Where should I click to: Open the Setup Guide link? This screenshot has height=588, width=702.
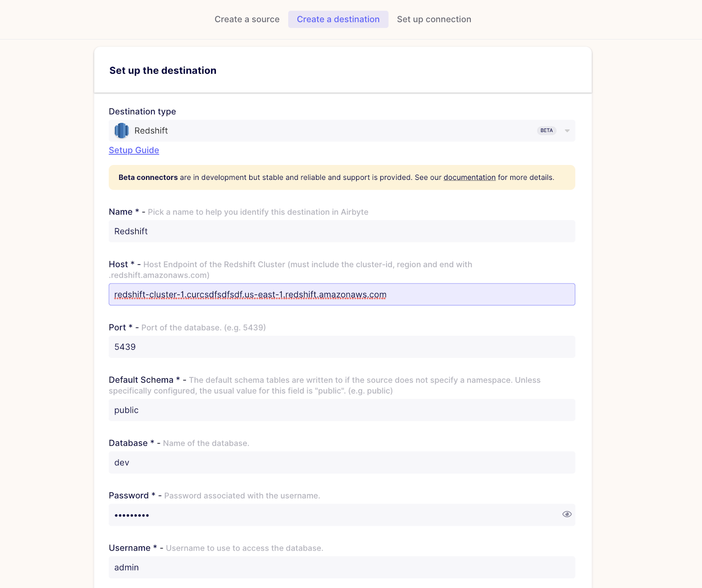(x=134, y=150)
